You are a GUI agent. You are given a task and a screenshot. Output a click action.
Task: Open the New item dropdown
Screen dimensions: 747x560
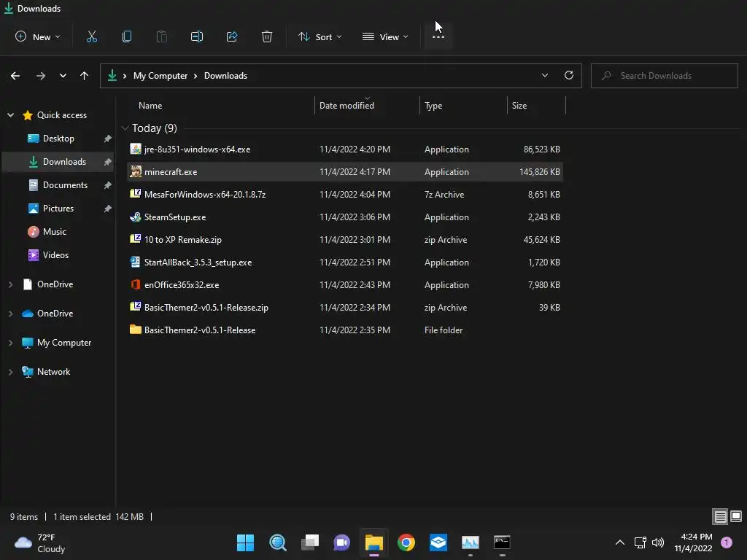pos(38,36)
